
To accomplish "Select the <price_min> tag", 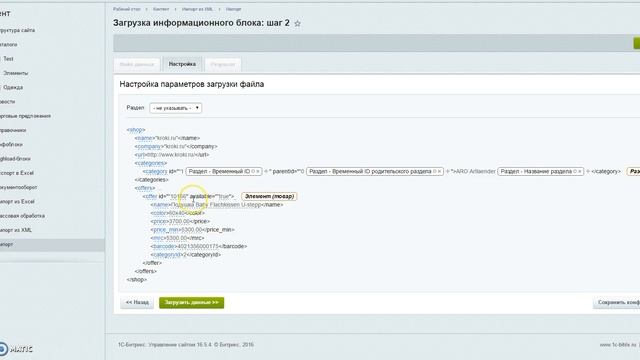I will (x=166, y=230).
